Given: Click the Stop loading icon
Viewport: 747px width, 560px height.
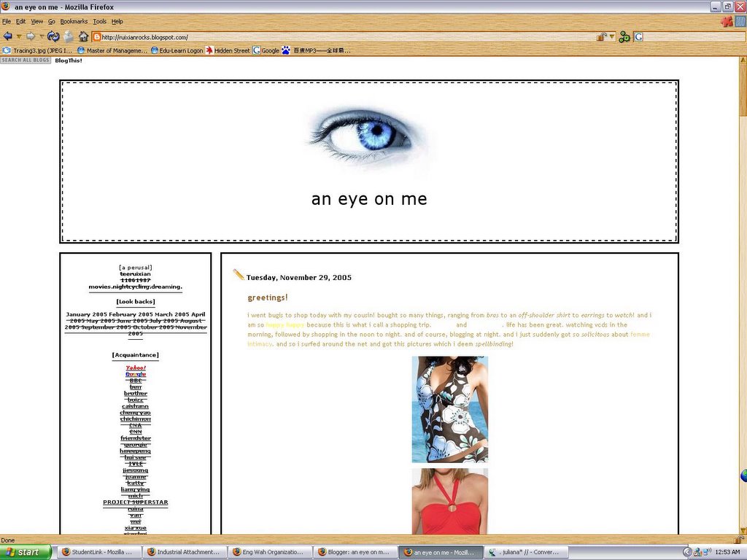Looking at the screenshot, I should coord(69,36).
